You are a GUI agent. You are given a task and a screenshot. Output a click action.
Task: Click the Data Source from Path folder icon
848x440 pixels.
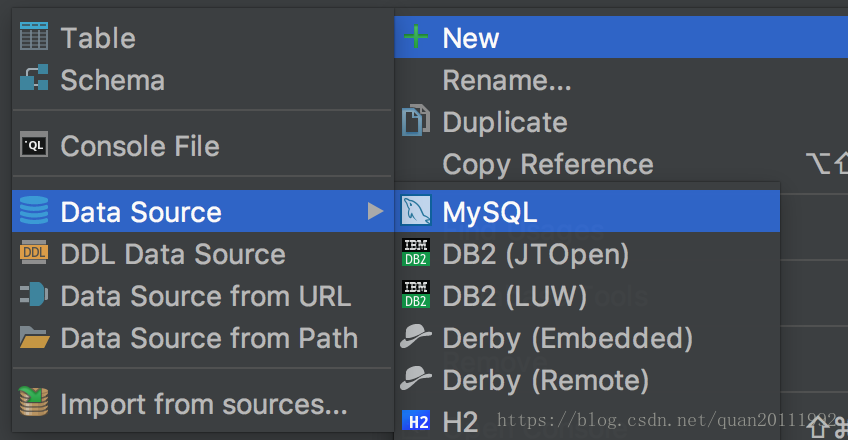click(x=34, y=337)
